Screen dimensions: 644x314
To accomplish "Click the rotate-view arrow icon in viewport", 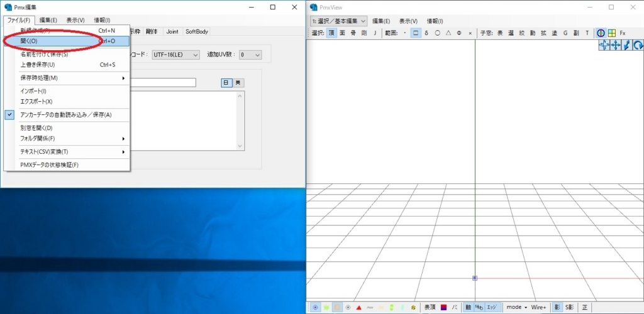I will point(638,45).
